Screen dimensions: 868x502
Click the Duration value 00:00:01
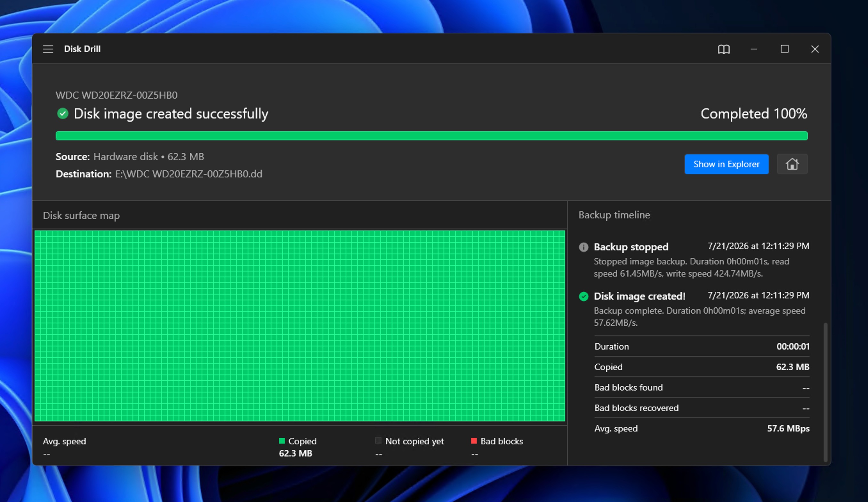pos(793,347)
